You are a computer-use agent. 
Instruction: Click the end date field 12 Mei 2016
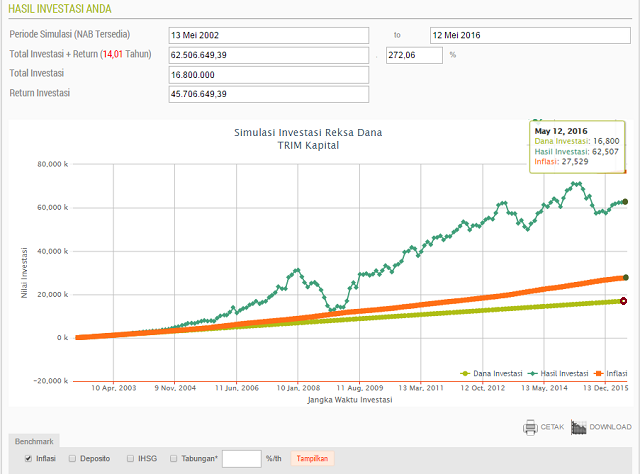pos(530,35)
